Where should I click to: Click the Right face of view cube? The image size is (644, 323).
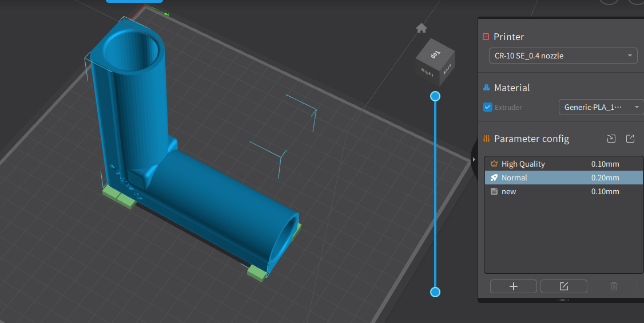pos(427,71)
